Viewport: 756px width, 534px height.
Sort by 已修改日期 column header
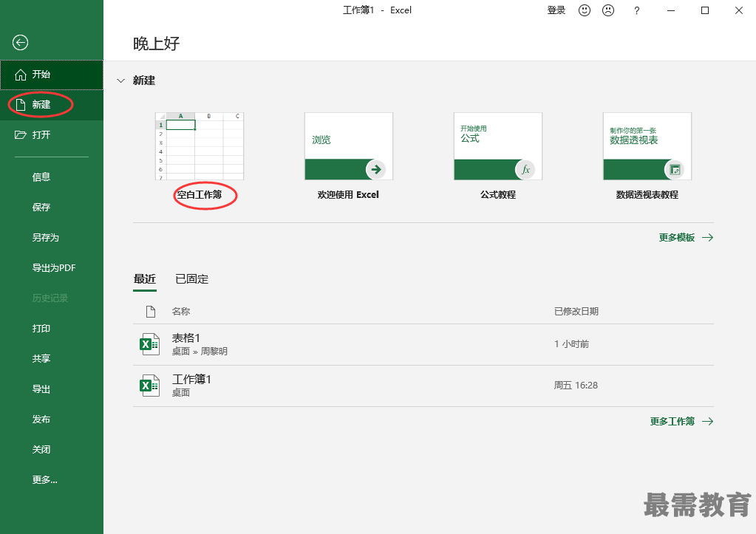point(576,312)
